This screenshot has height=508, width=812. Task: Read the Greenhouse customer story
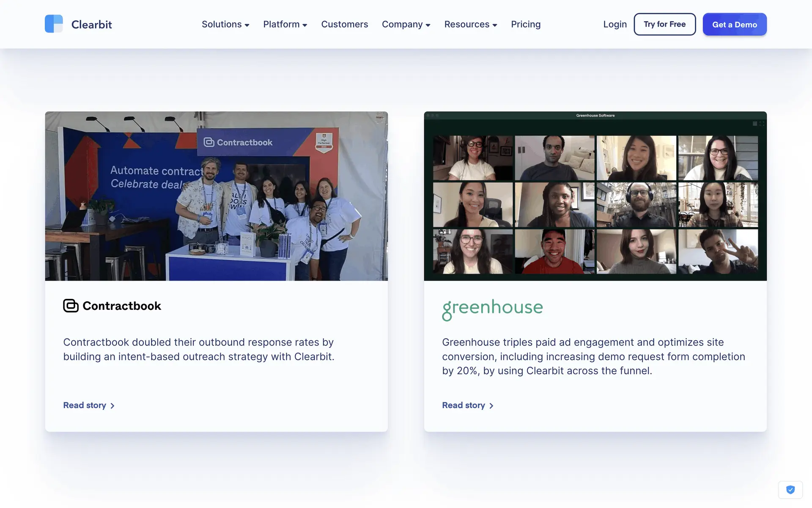[x=464, y=406]
